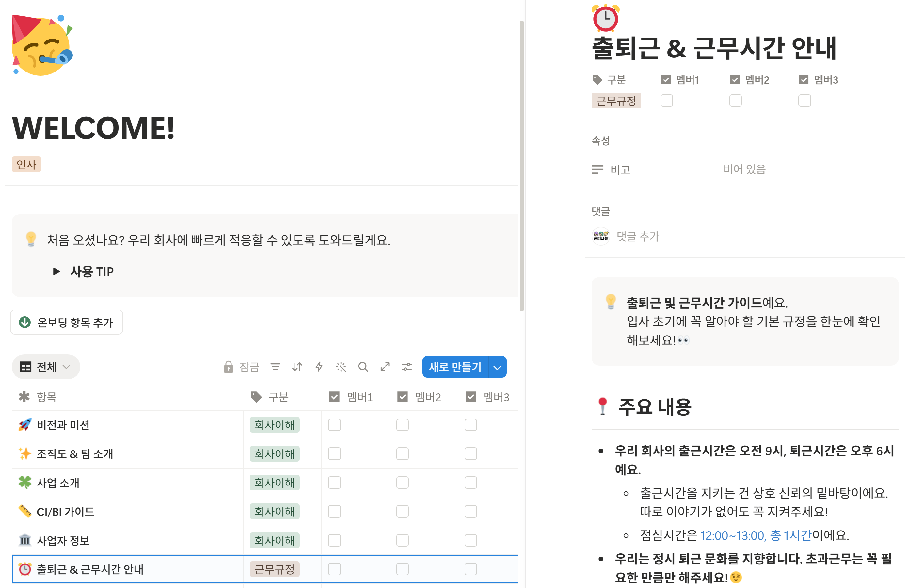Open 회사이해 tag of 조직도 & 팀 소개
The height and width of the screenshot is (588, 908).
(x=274, y=454)
